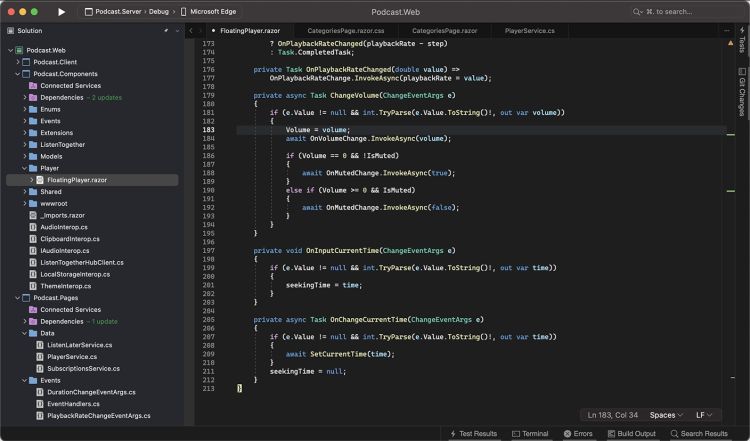Switch to CategoriesPage.razor.css tab

pyautogui.click(x=346, y=31)
